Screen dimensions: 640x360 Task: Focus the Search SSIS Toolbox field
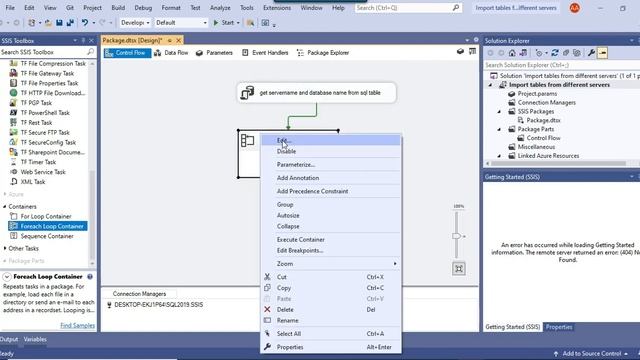[47, 52]
